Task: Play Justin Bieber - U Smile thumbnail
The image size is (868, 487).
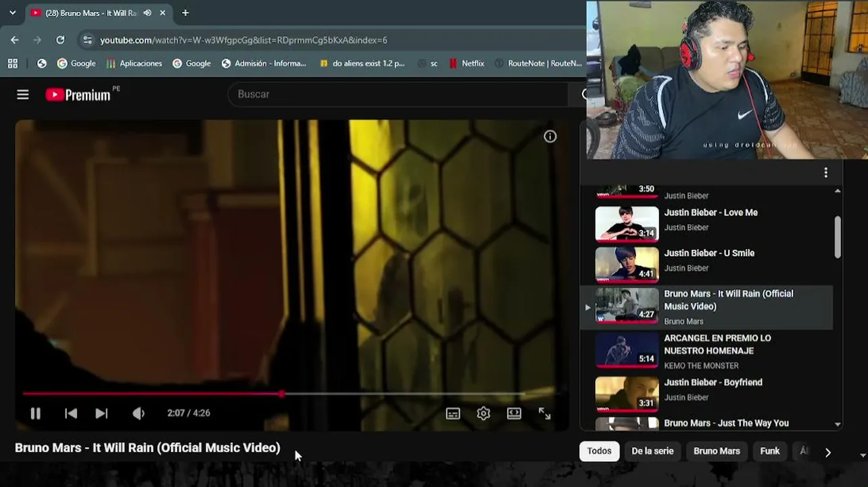Action: (627, 265)
